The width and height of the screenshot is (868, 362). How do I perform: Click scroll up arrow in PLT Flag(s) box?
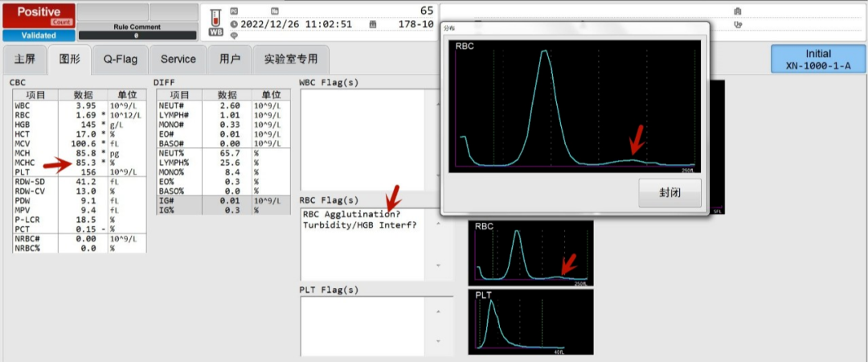point(439,310)
